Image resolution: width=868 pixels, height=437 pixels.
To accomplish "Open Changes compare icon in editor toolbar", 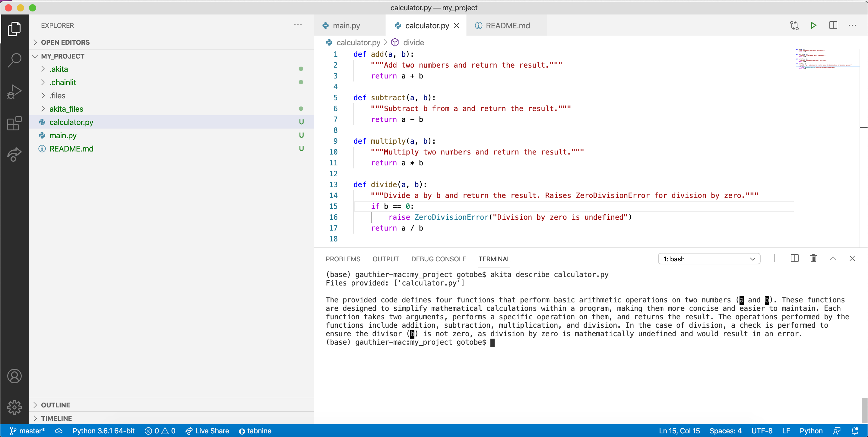I will pyautogui.click(x=794, y=25).
